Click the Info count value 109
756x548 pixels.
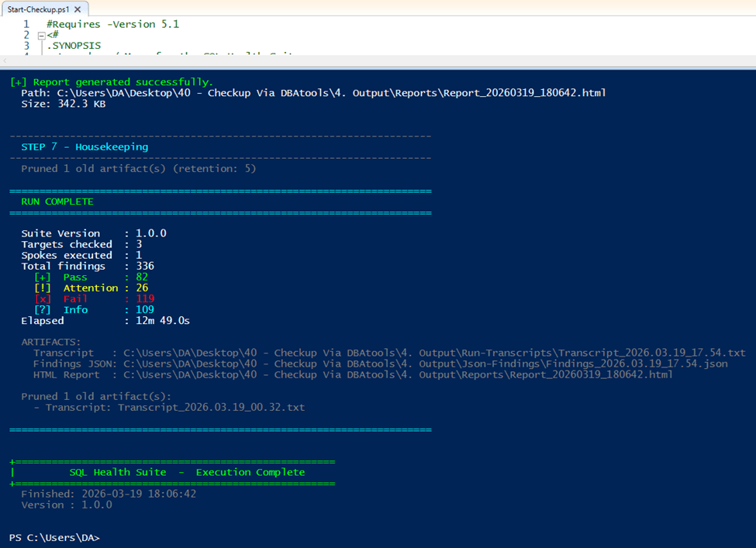[145, 310]
